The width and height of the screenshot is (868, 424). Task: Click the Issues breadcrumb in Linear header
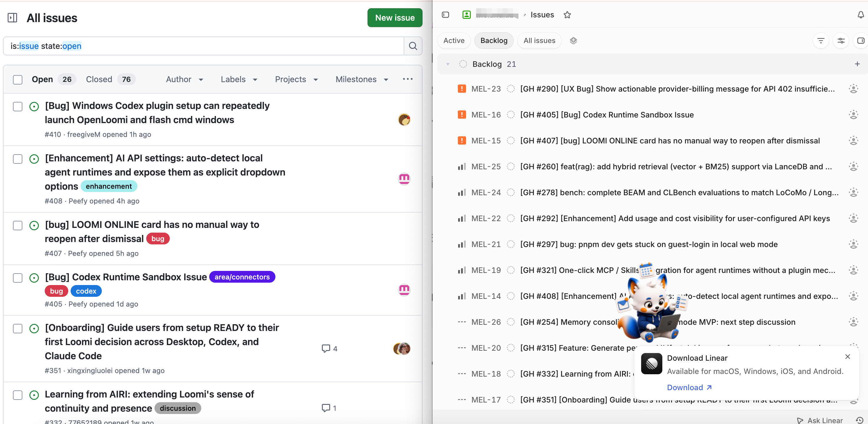tap(542, 15)
